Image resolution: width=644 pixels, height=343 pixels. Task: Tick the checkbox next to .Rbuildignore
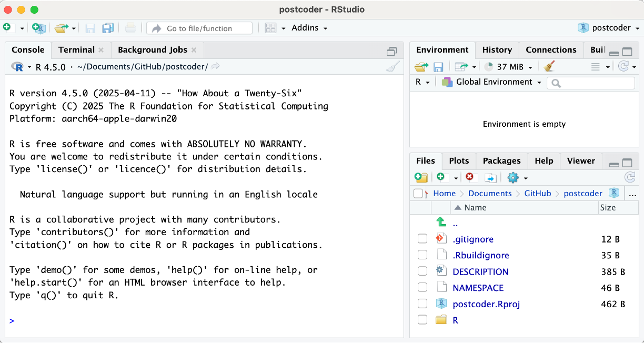[x=422, y=255]
